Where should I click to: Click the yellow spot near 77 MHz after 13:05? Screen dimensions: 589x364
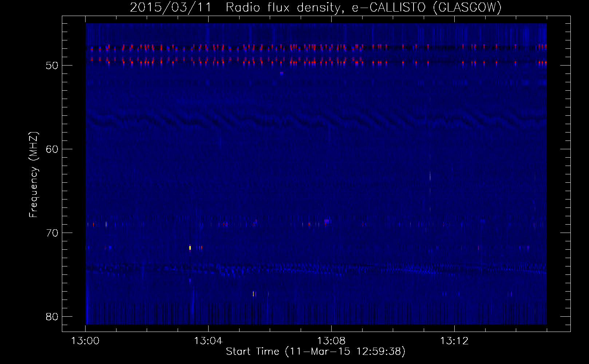[253, 294]
